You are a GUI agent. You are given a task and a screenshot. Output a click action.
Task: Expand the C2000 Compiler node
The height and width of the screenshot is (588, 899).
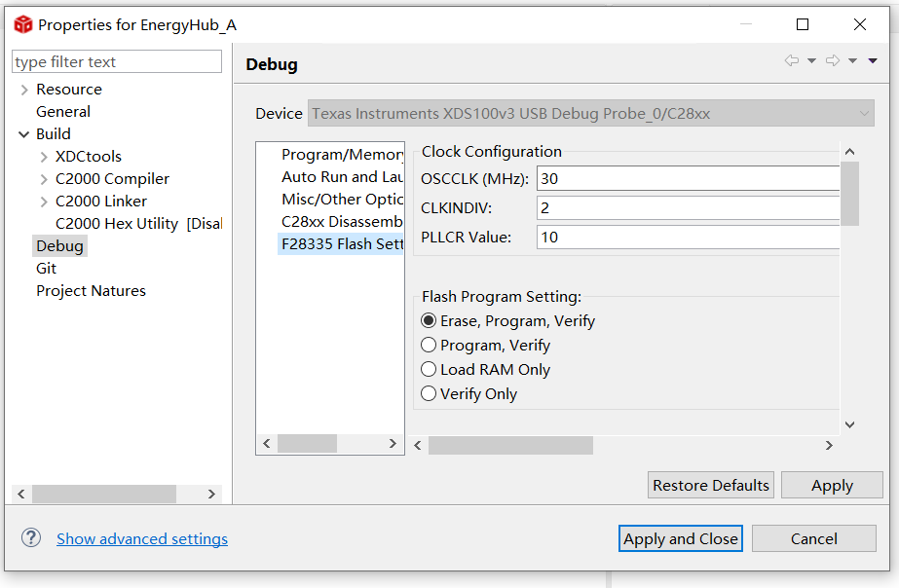(x=44, y=179)
